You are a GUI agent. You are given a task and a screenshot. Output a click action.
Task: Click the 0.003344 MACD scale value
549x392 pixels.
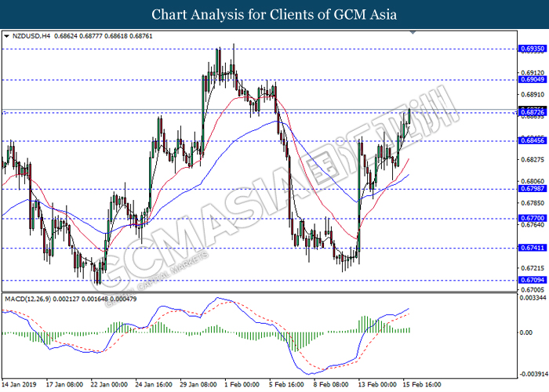pyautogui.click(x=533, y=298)
